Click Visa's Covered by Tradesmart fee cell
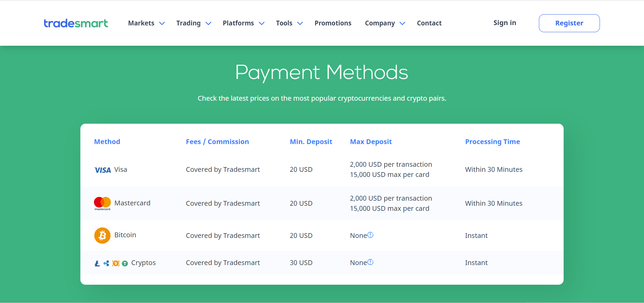Viewport: 644px width, 303px height. coord(223,169)
